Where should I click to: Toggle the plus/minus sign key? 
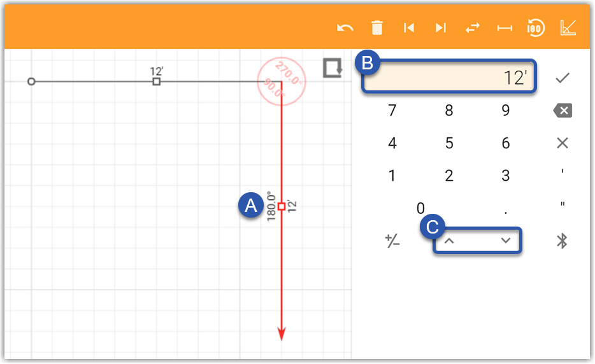pyautogui.click(x=392, y=241)
